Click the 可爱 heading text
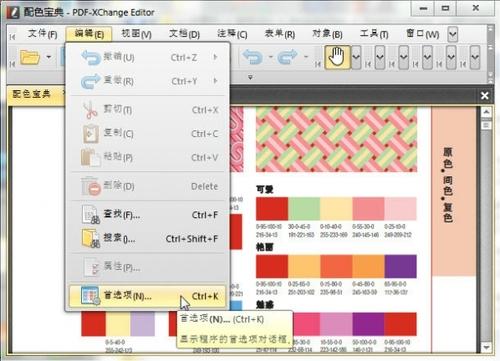The image size is (500, 361). [265, 189]
